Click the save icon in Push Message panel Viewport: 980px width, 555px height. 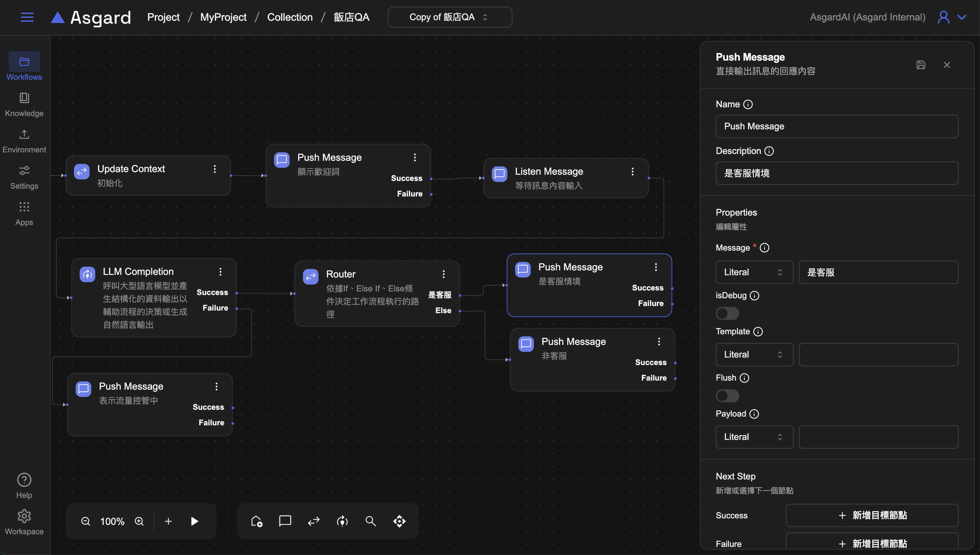click(921, 65)
